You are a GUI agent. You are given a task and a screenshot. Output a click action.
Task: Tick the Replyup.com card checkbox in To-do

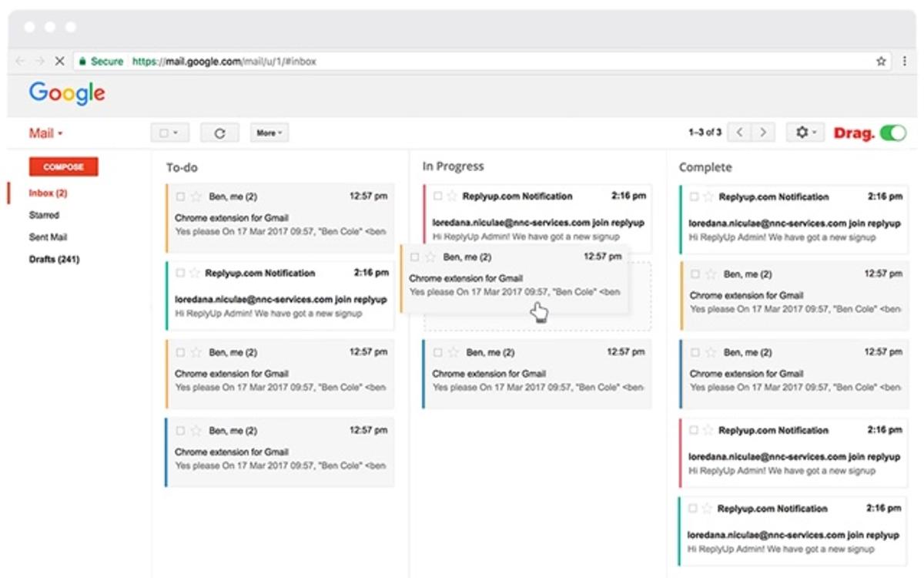pyautogui.click(x=180, y=273)
